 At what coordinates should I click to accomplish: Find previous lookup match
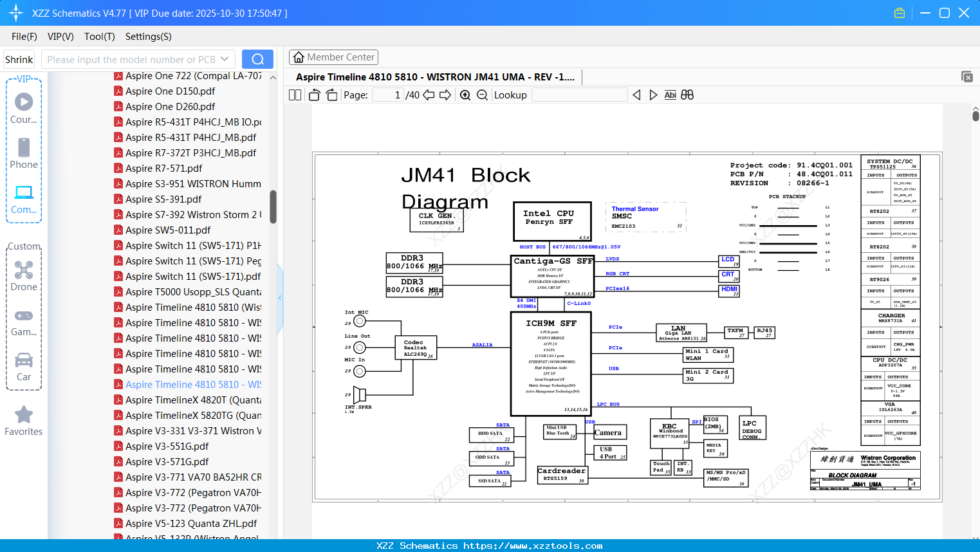pos(636,95)
